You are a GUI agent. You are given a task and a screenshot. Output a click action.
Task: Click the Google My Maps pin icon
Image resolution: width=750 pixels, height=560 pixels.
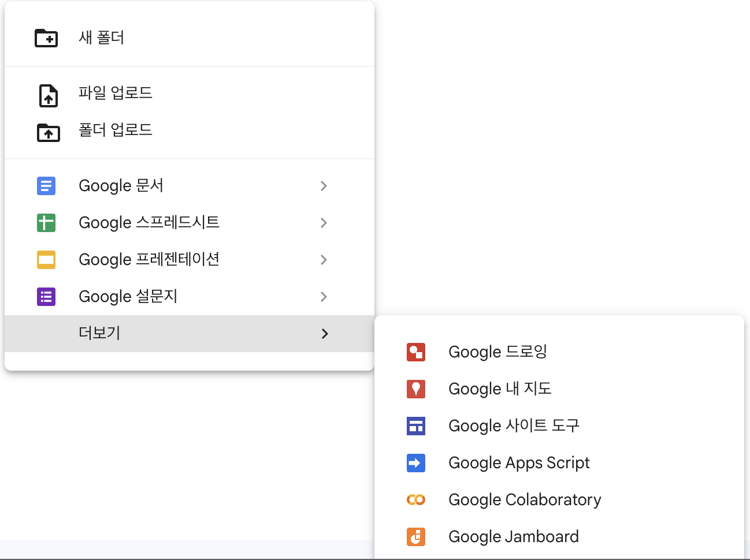(416, 389)
